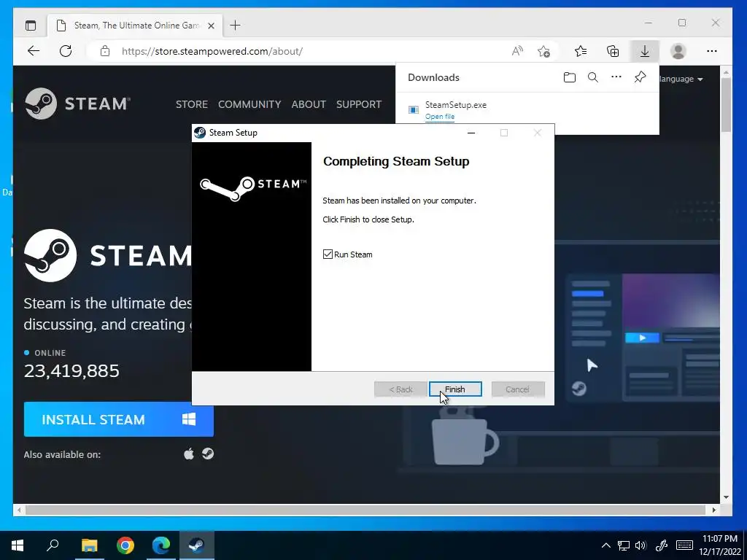Open the tab actions menu icon
This screenshot has height=560, width=747.
point(31,26)
